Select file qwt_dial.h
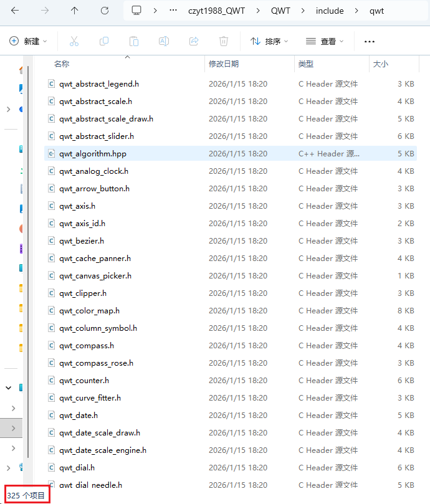This screenshot has width=430, height=504. [x=231, y=467]
